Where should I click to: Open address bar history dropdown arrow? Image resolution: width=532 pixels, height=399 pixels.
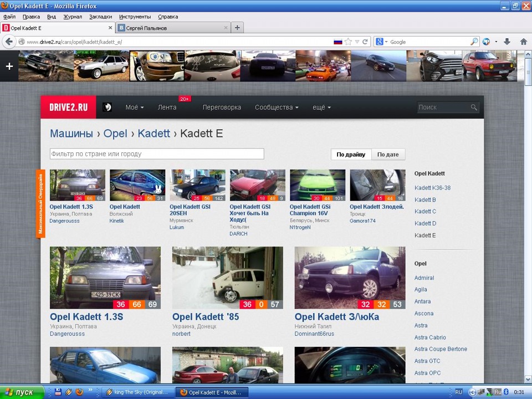tap(357, 42)
